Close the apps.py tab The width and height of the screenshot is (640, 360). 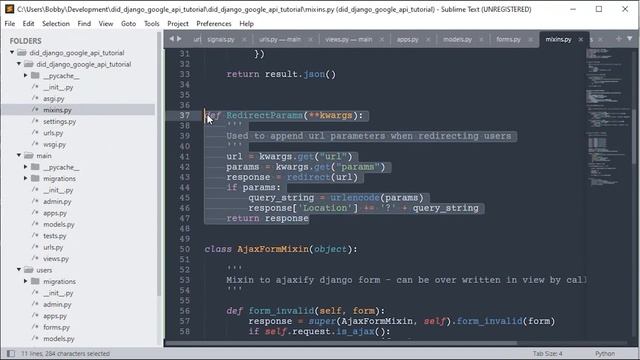428,40
